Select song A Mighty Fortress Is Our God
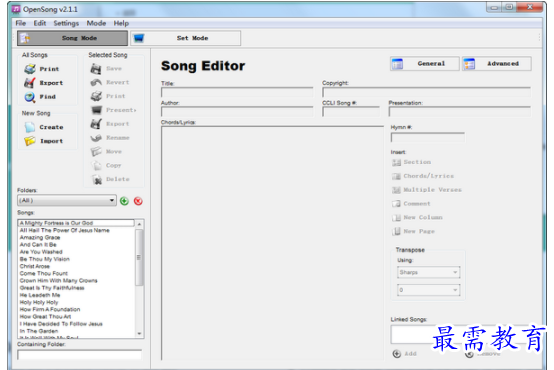The height and width of the screenshot is (370, 554). coord(76,223)
